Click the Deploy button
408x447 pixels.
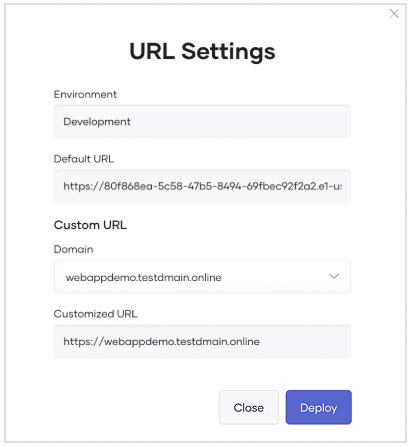click(x=318, y=407)
